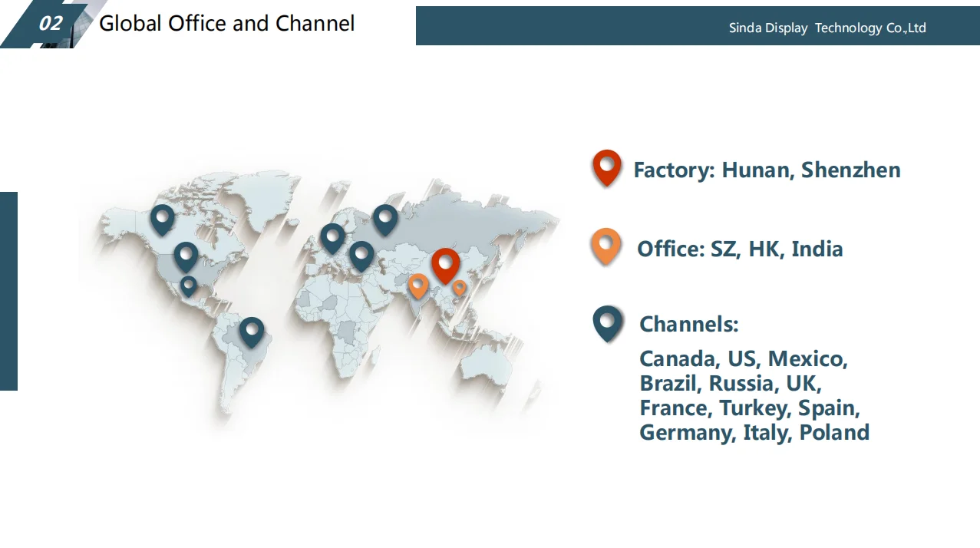Select the small orange pin near Hong Kong
This screenshot has width=980, height=548.
point(459,287)
